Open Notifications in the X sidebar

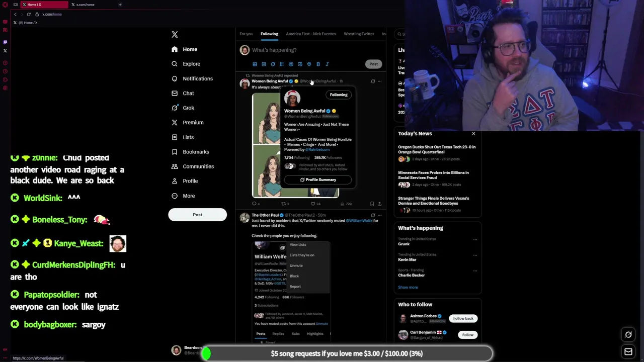point(192,78)
